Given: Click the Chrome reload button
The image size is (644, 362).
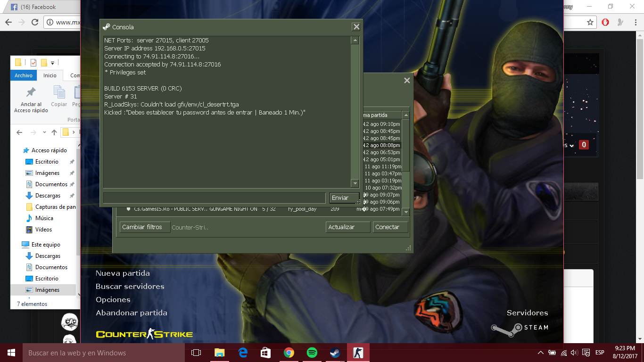Looking at the screenshot, I should [x=35, y=22].
